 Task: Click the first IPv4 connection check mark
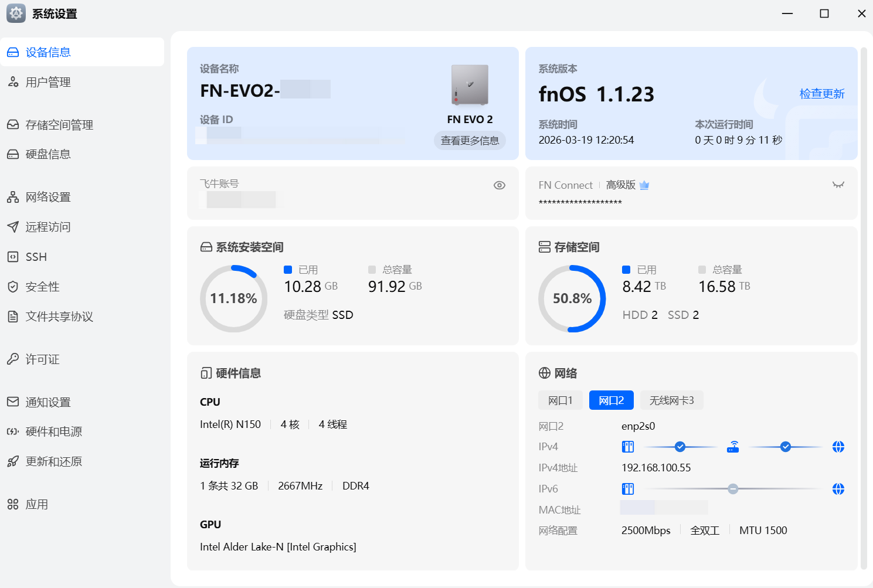pos(680,447)
